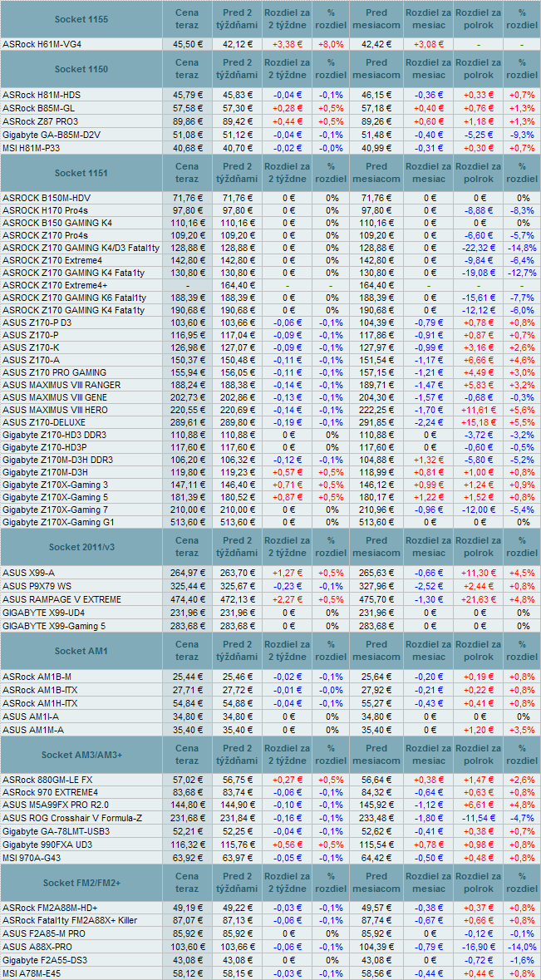Click the 513,60 € current price cell
This screenshot has width=541, height=980.
pos(187,521)
